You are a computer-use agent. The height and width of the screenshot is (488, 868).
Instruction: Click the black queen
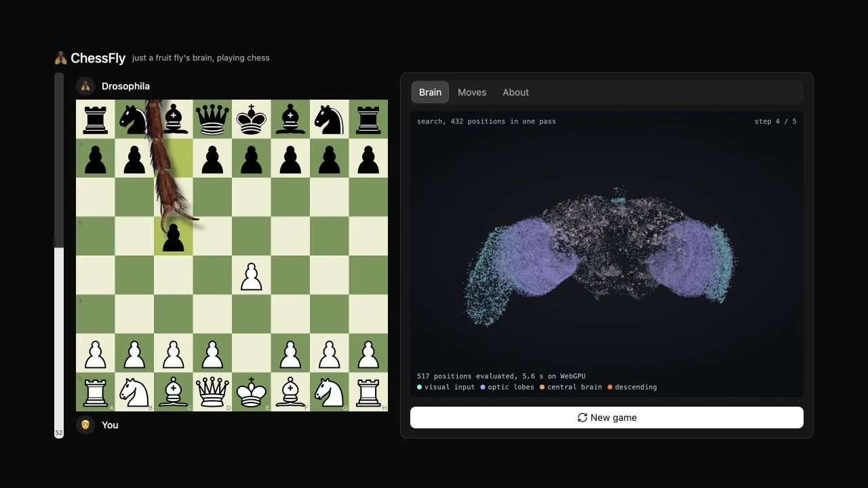pos(212,119)
